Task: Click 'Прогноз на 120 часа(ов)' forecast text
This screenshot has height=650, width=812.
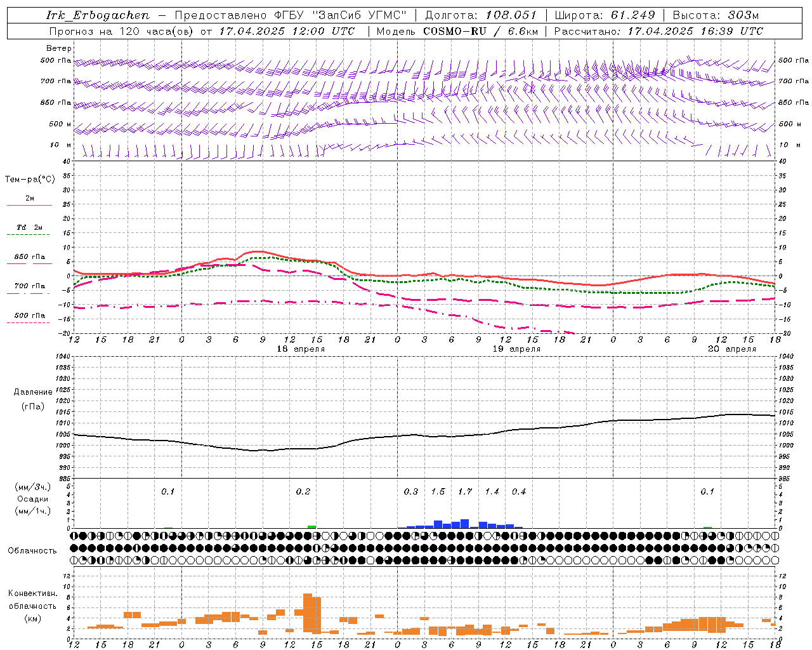Action: [122, 30]
